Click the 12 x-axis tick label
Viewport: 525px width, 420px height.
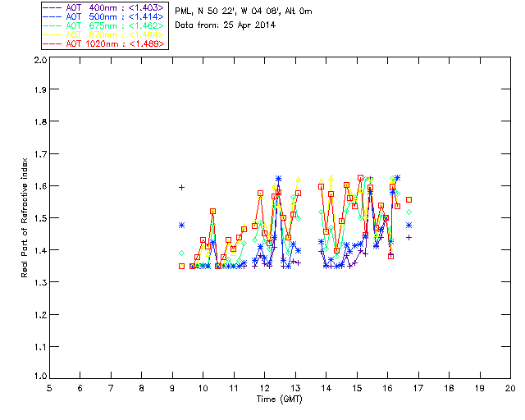pyautogui.click(x=264, y=388)
